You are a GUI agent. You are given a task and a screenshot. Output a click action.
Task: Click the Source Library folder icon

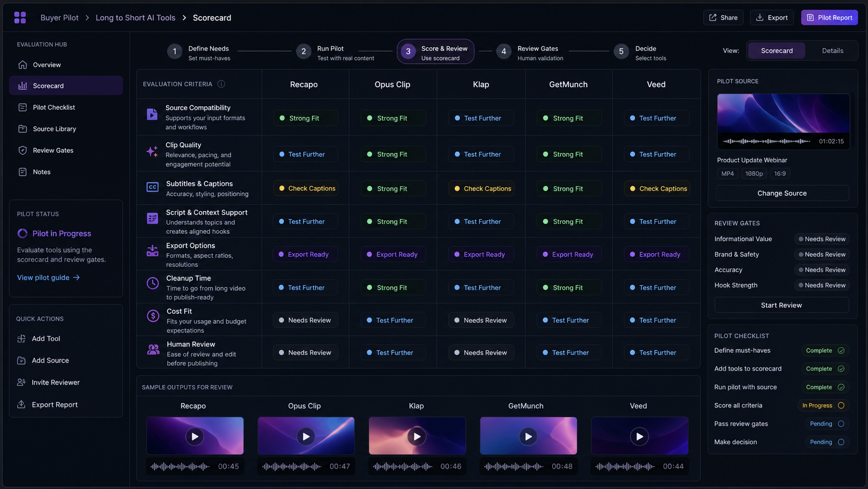(x=22, y=129)
